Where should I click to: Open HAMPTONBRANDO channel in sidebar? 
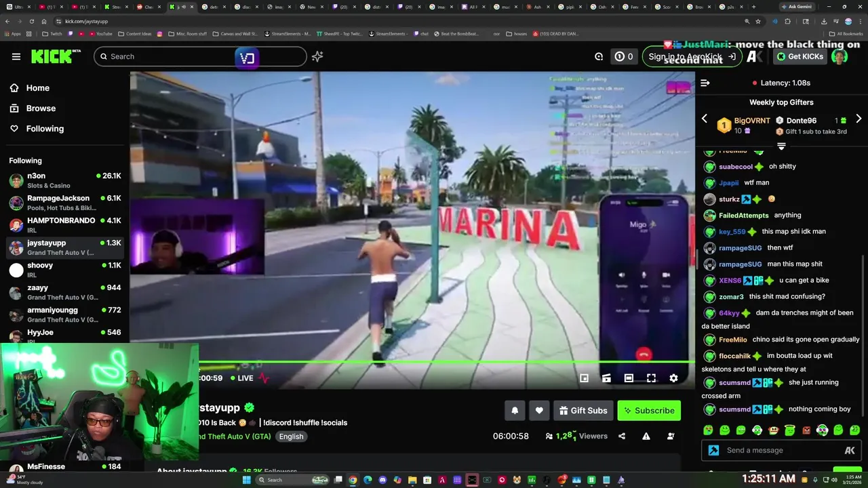pos(64,225)
